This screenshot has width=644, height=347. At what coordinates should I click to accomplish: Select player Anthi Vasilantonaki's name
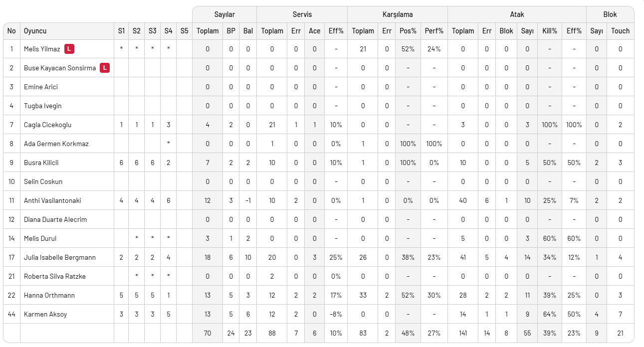point(52,200)
